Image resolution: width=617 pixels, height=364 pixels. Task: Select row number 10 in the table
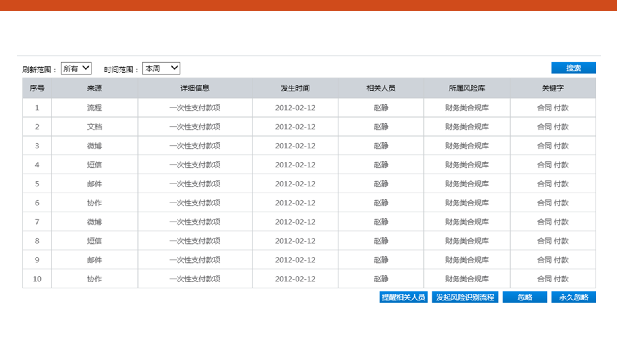(x=37, y=279)
